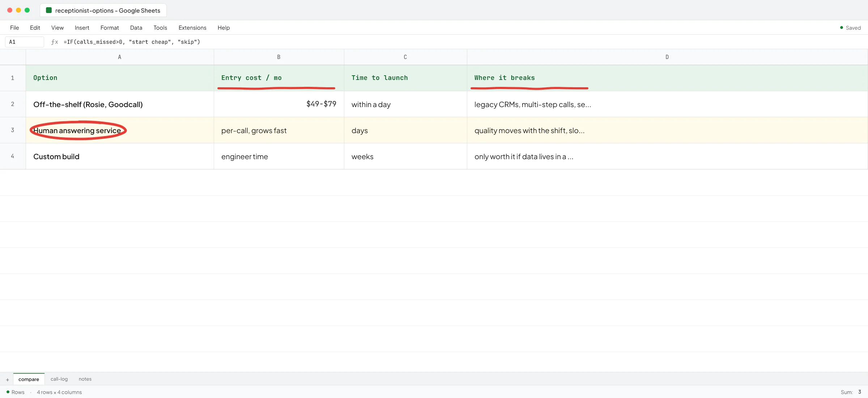The width and height of the screenshot is (868, 398).
Task: Click the red close window button
Action: (10, 10)
